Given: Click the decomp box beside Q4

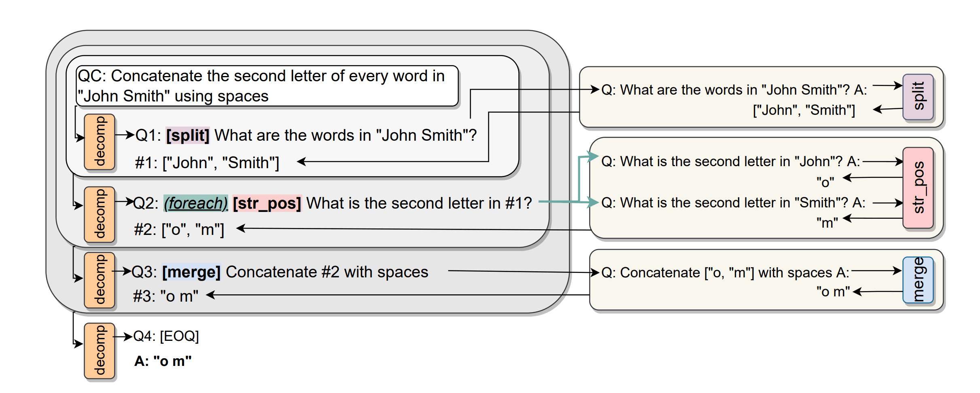Looking at the screenshot, I should pyautogui.click(x=100, y=351).
